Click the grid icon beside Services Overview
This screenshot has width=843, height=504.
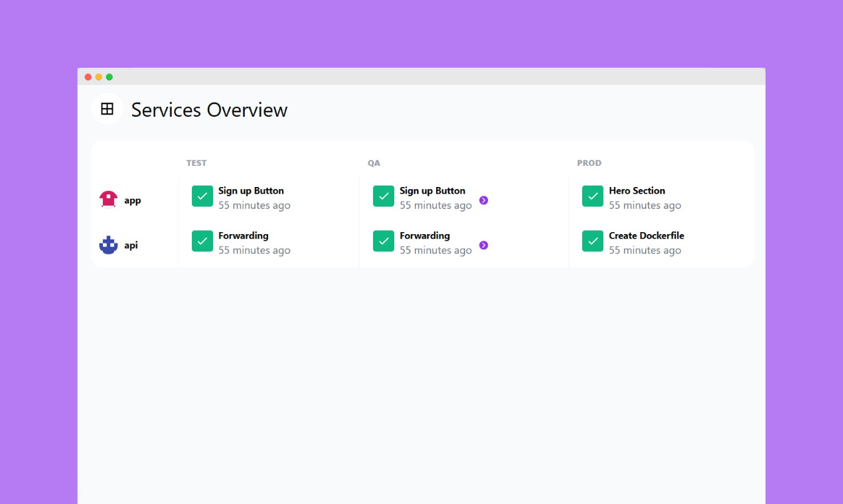pos(107,109)
